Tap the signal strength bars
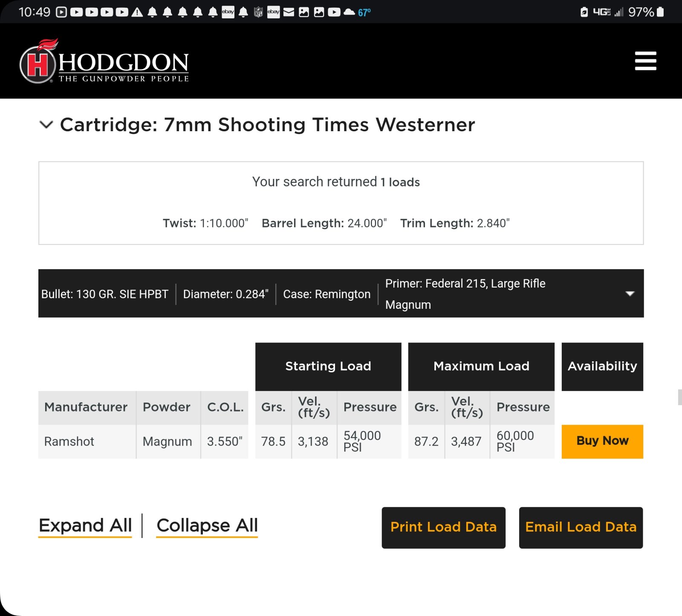Viewport: 682px width, 616px height. point(619,12)
